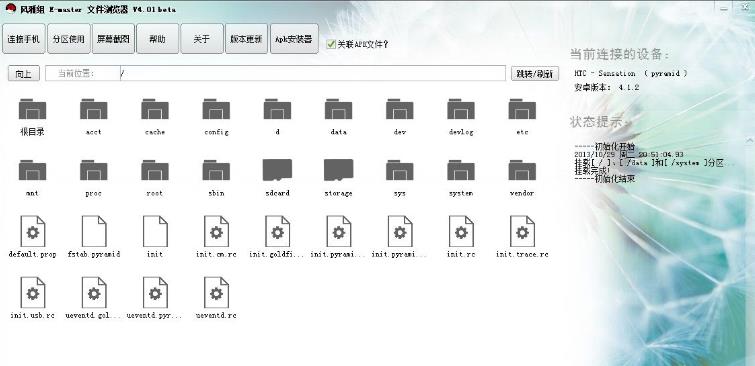Open the 分区使用 toolbar button

[69, 39]
